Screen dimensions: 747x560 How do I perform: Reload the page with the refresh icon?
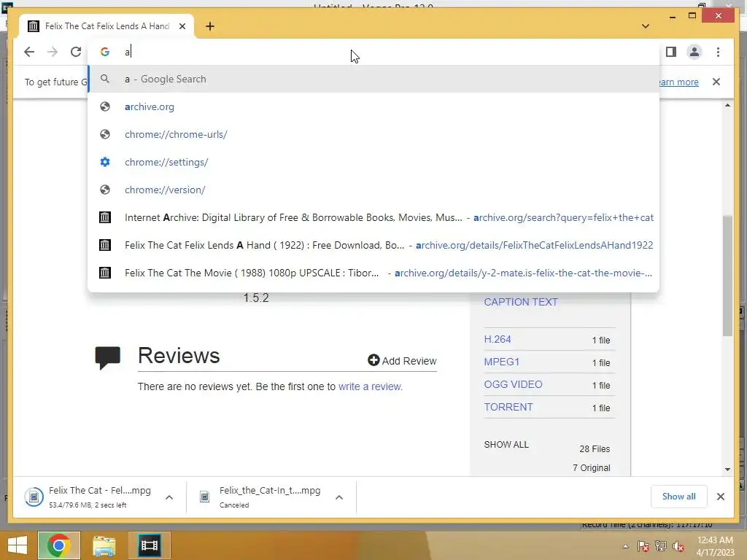point(76,52)
